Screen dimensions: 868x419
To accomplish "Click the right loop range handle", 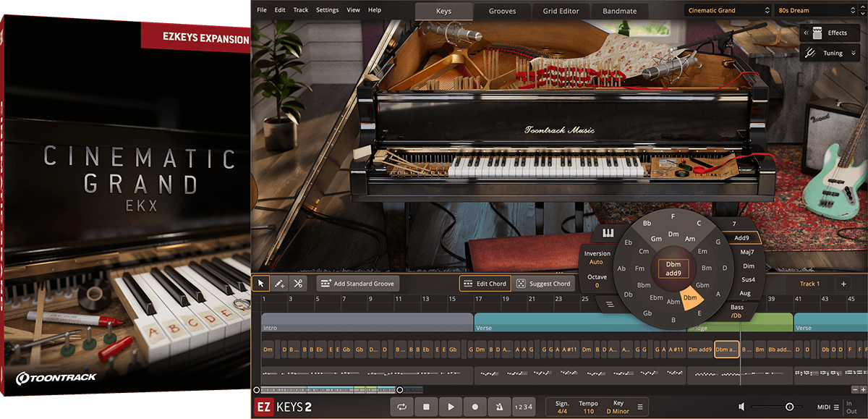I will pos(399,389).
